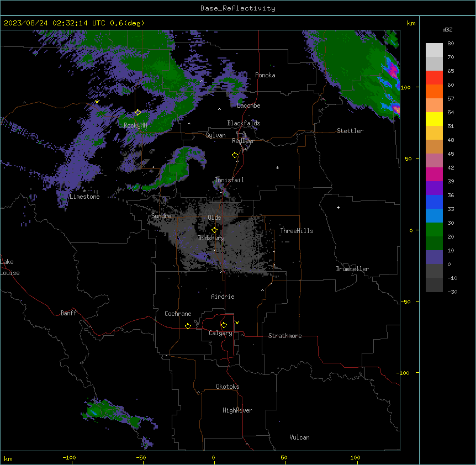The height and width of the screenshot is (465, 476).
Task: Click the Cochrane city label
Action: click(178, 314)
